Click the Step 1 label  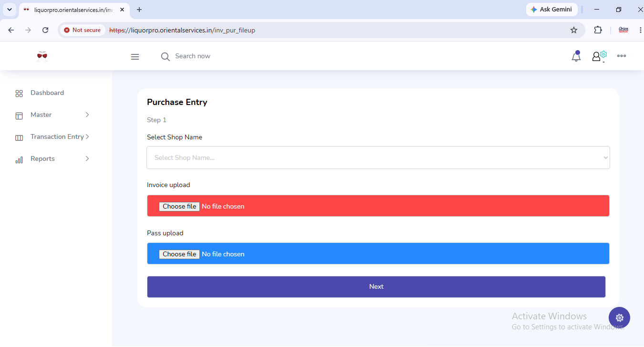point(156,120)
